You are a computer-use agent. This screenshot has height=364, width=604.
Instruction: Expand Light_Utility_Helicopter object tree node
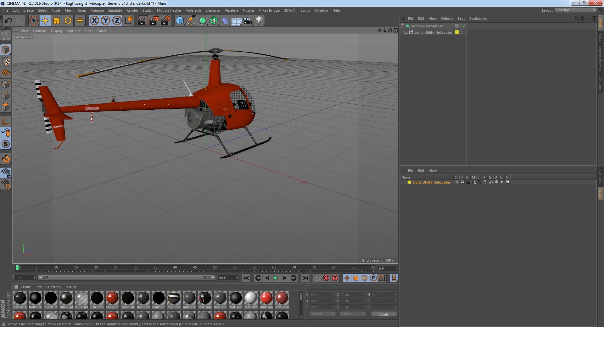tap(406, 32)
